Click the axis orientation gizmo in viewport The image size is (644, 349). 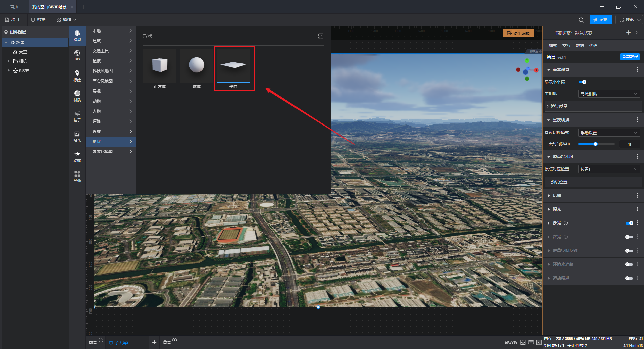[527, 70]
